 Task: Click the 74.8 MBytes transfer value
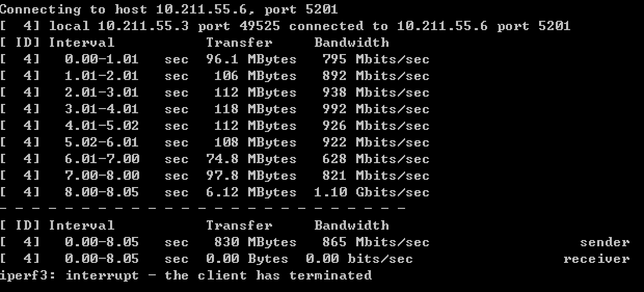click(x=251, y=159)
